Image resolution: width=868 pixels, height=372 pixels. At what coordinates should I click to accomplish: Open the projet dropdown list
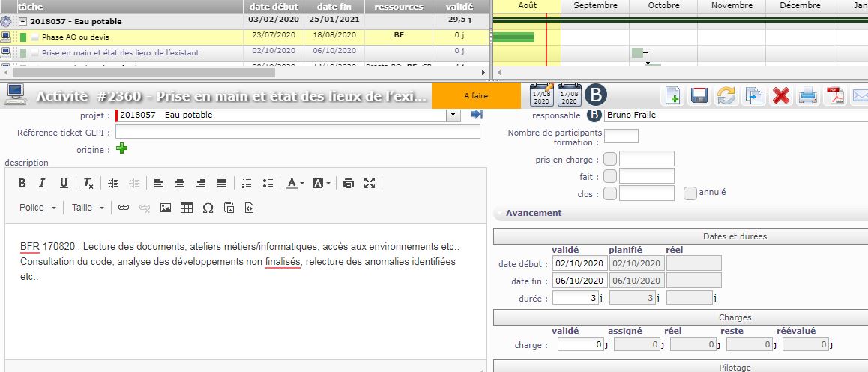[x=453, y=115]
